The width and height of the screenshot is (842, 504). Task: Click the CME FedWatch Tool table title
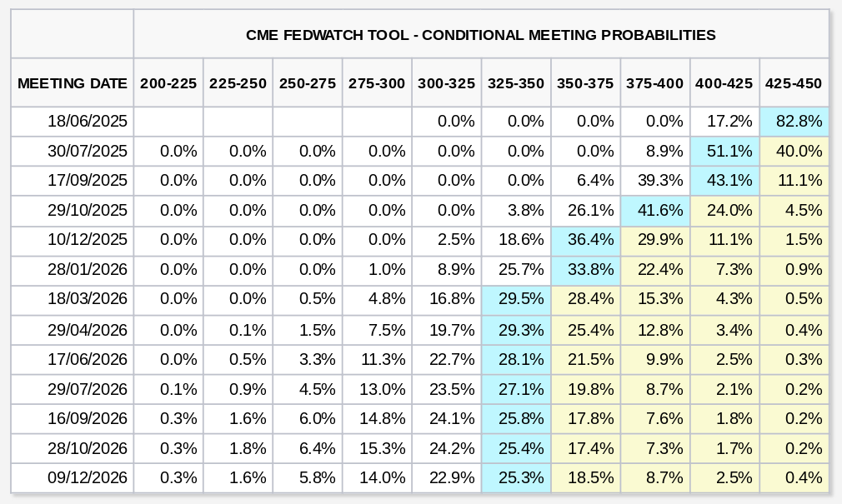click(x=481, y=35)
